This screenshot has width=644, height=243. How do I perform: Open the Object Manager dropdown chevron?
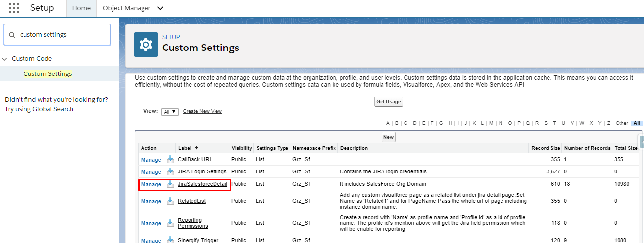coord(160,8)
